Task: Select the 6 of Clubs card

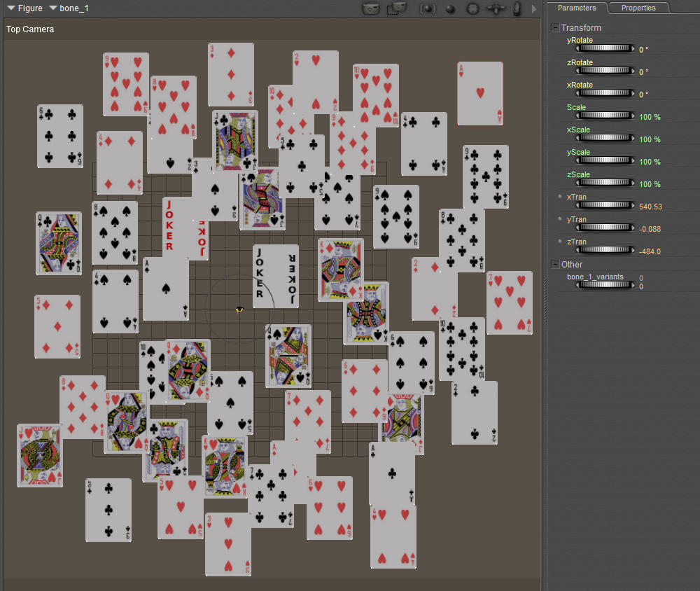Action: pos(59,137)
